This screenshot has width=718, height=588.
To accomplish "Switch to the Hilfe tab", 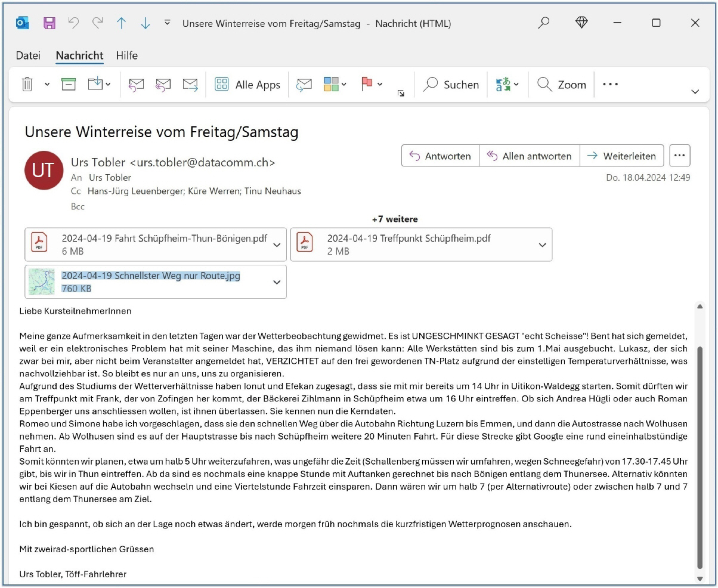I will click(x=126, y=55).
